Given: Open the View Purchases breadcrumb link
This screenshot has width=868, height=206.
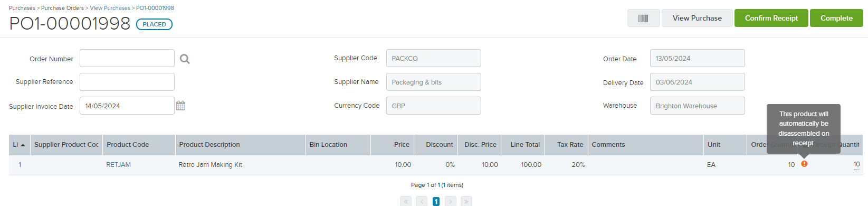Looking at the screenshot, I should (110, 8).
